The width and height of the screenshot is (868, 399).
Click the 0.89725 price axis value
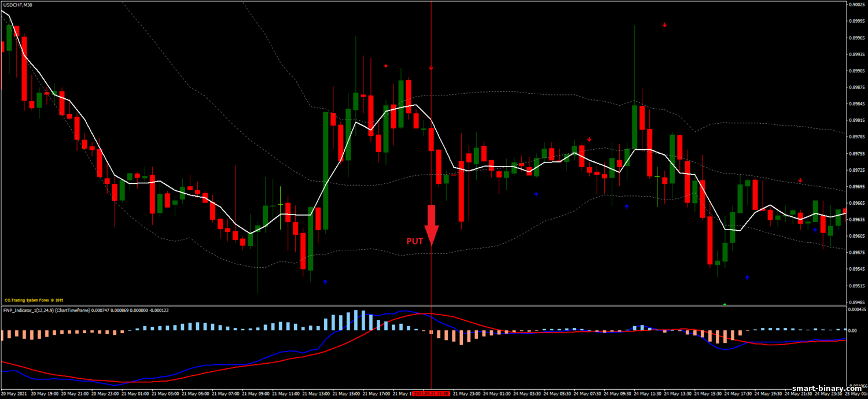[856, 170]
